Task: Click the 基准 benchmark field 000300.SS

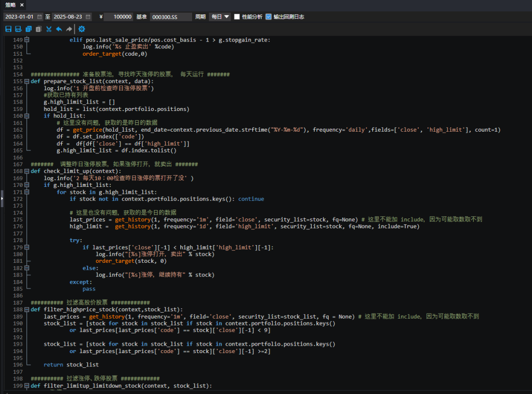Action: [x=170, y=17]
